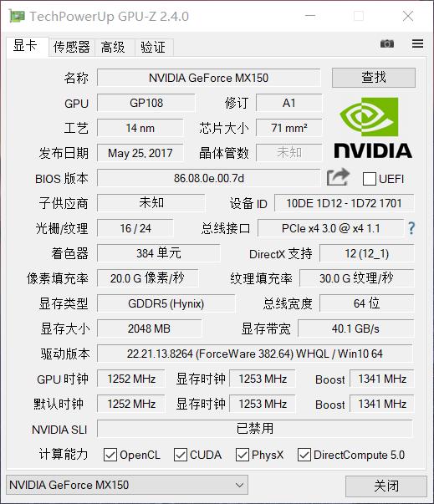Screen dimensions: 434x504
Task: Open the hamburger menu icon
Action: (417, 43)
